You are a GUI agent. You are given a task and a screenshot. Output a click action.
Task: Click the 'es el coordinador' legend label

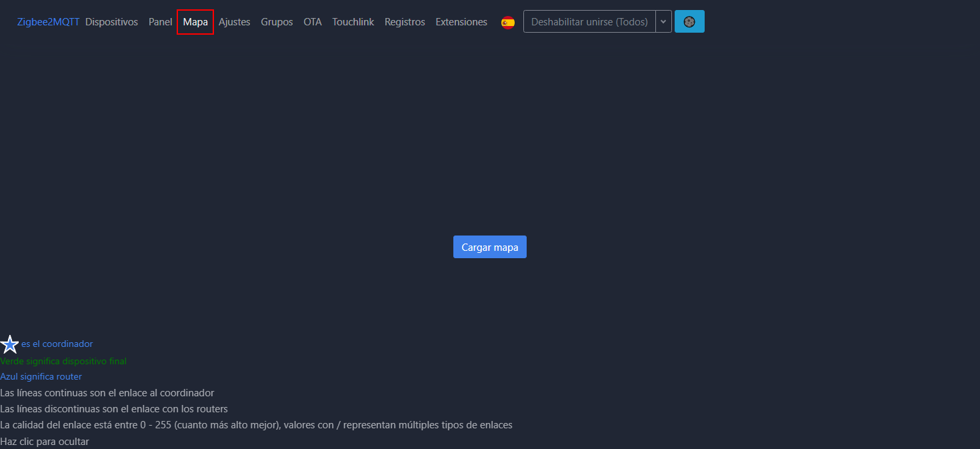point(57,344)
